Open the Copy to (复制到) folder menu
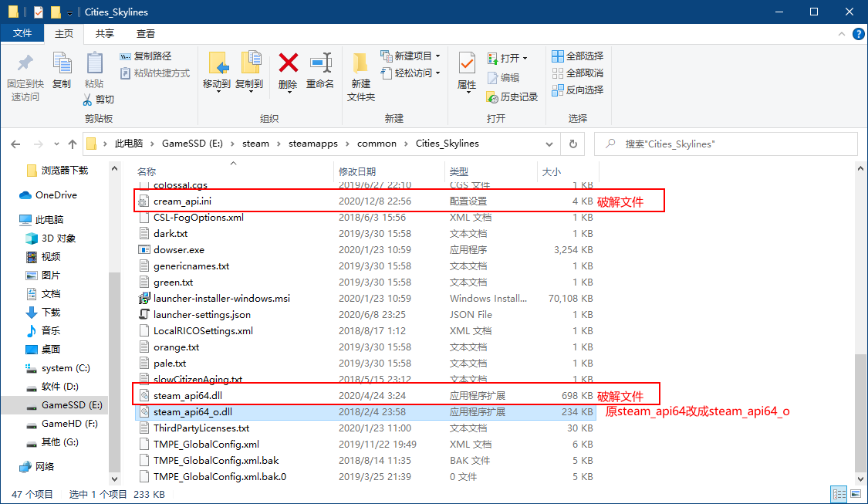The height and width of the screenshot is (504, 868). pyautogui.click(x=249, y=72)
